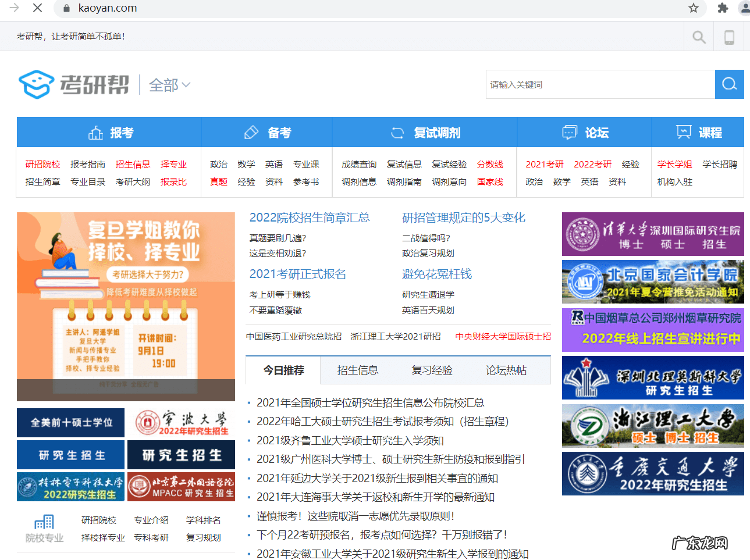Click the 考研帮 graduation cap logo
This screenshot has width=750, height=560.
pos(36,84)
